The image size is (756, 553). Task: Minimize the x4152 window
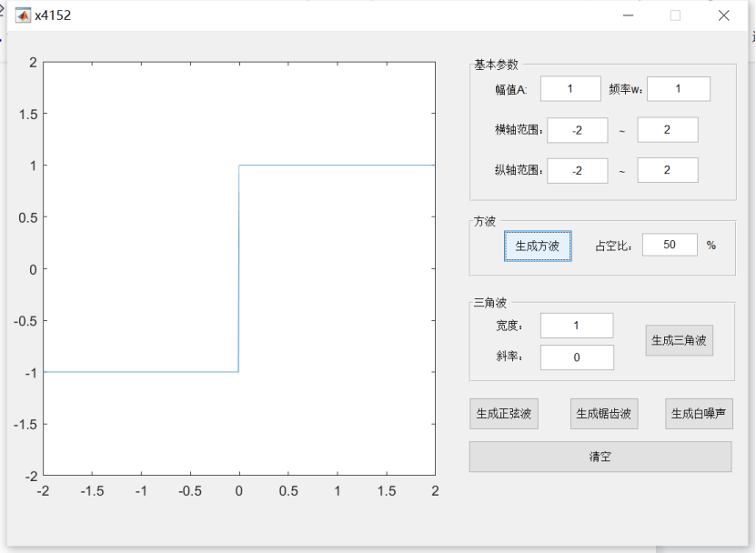(x=628, y=15)
